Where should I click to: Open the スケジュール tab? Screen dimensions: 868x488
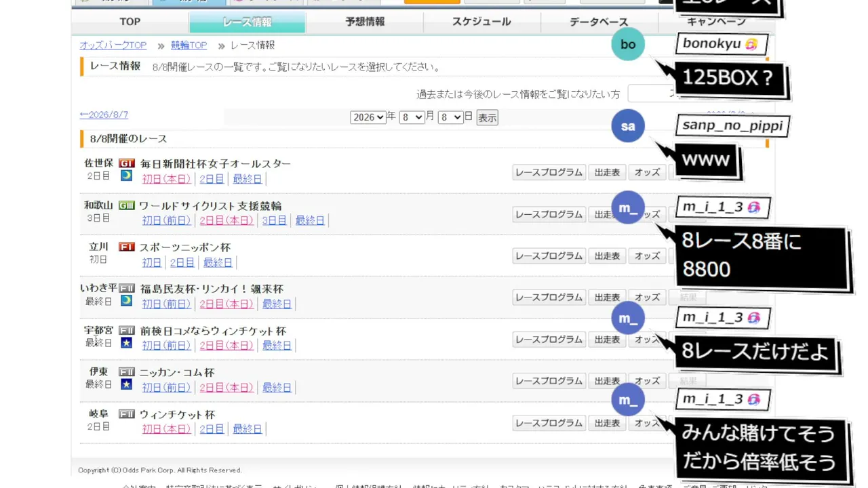click(482, 22)
